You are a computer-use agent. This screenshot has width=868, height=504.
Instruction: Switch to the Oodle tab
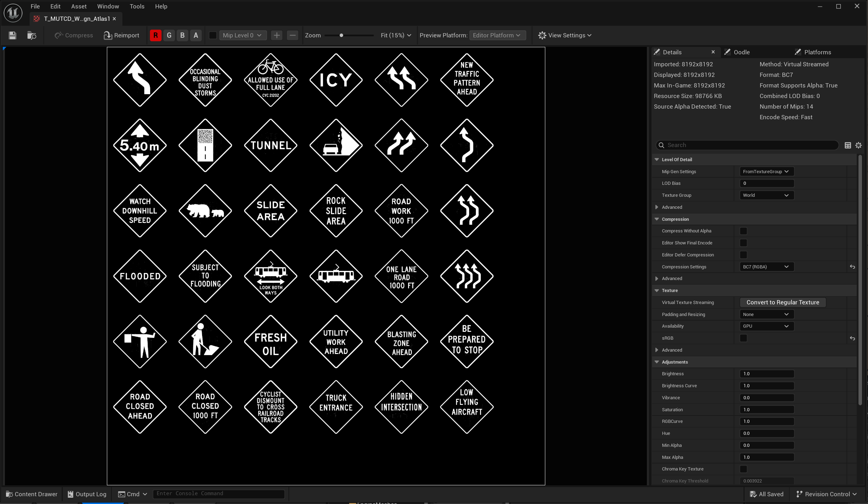741,52
